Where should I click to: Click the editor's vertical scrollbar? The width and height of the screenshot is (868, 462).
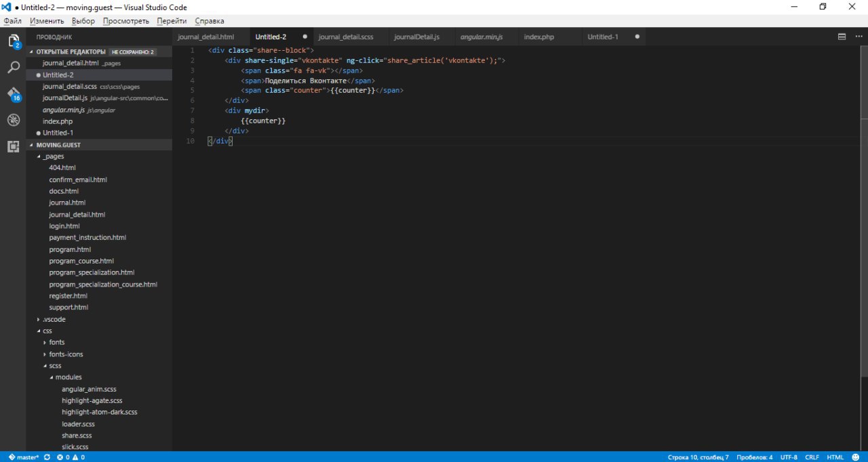(863, 203)
